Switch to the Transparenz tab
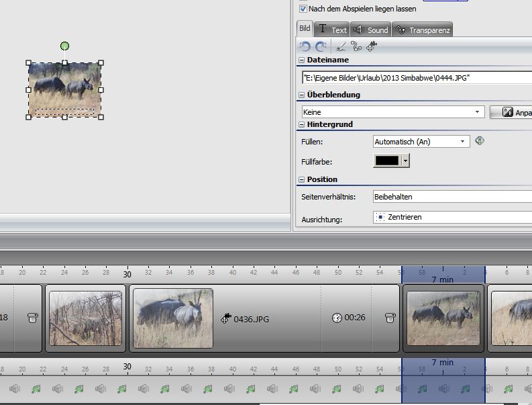Viewport: 532px width, 405px height. [423, 30]
